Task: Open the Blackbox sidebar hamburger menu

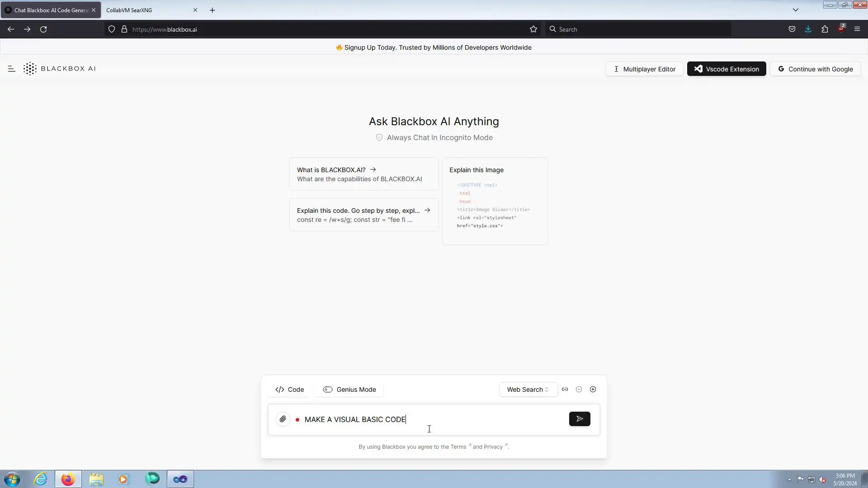Action: point(12,69)
